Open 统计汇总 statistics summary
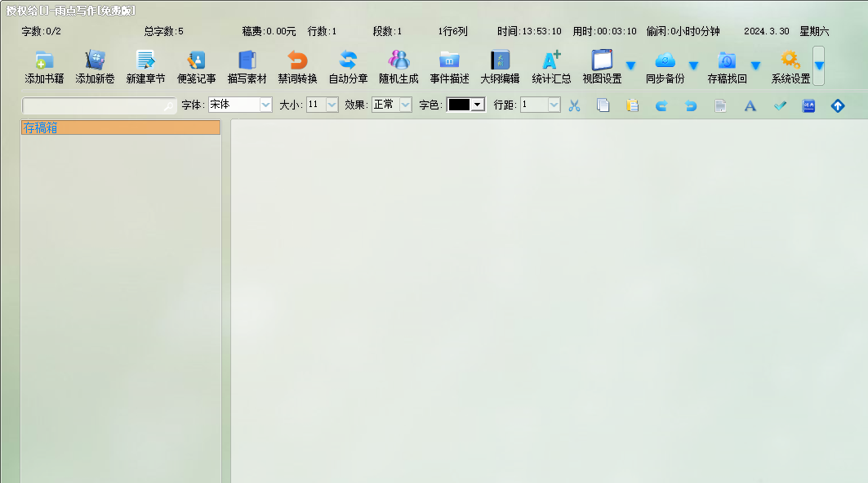The width and height of the screenshot is (868, 483). point(551,67)
